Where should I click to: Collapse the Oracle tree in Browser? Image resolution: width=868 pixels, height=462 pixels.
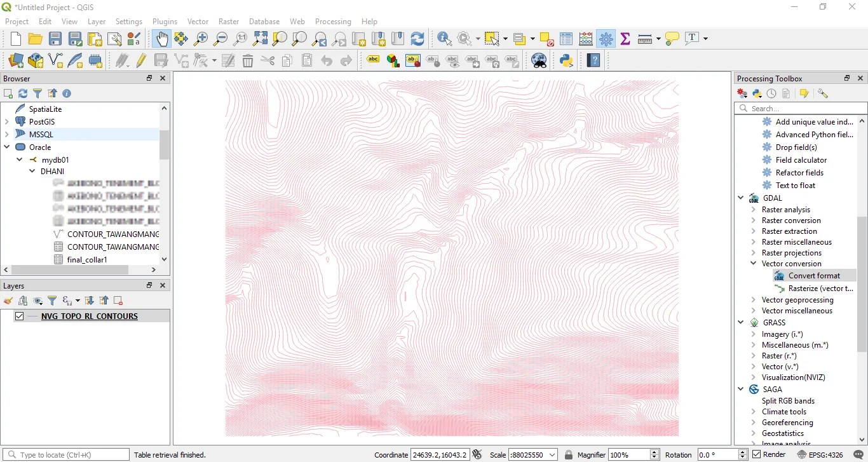pos(6,147)
